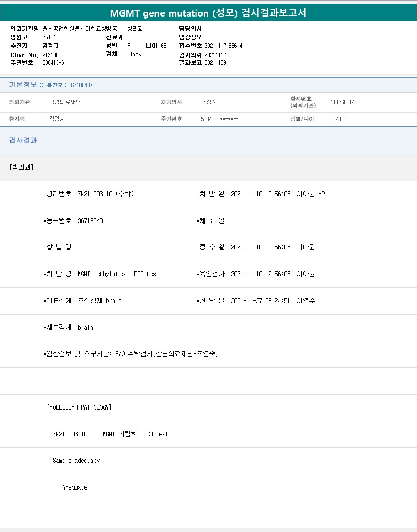Click the 환자번호 value 111766614

(342, 102)
